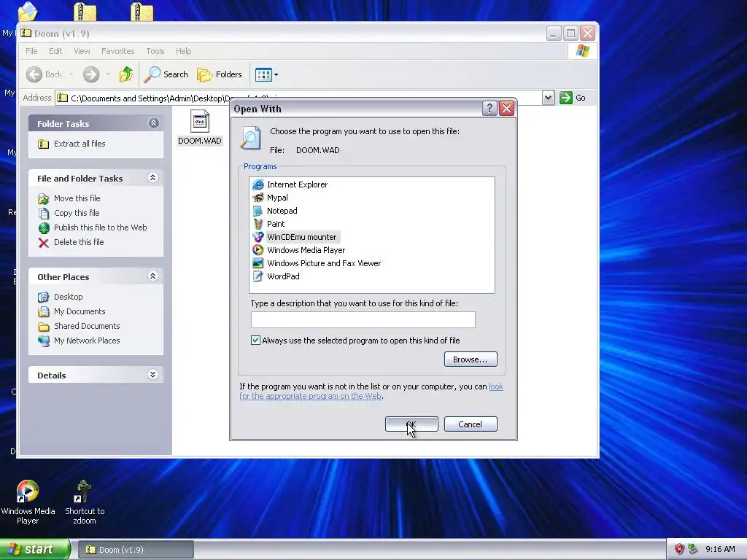
Task: Toggle the Folders pane toolbar button
Action: 220,74
